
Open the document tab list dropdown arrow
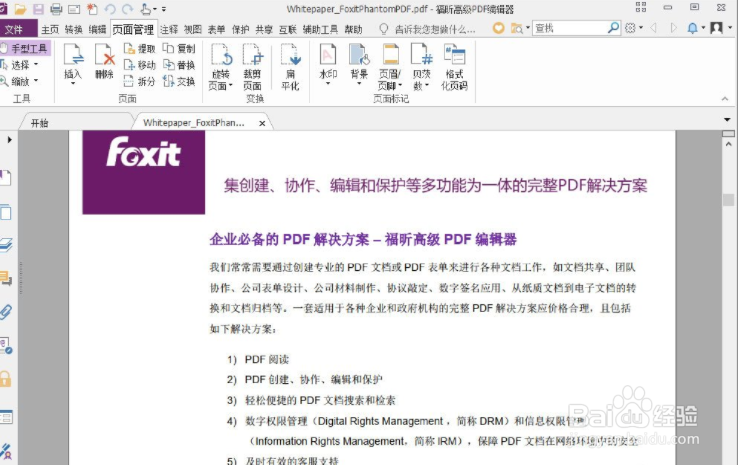click(727, 120)
